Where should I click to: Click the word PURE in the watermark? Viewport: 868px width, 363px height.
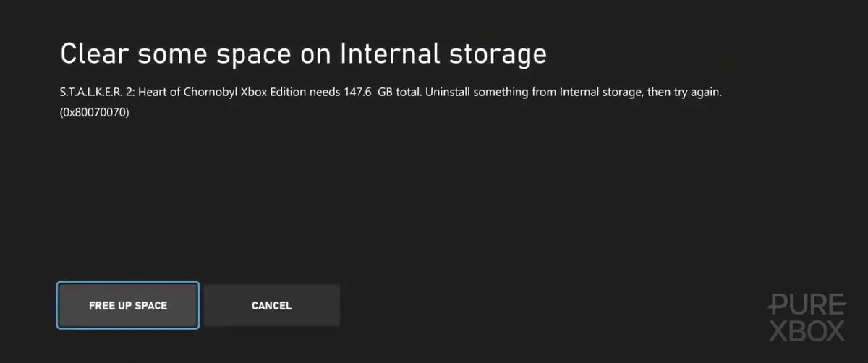point(806,304)
